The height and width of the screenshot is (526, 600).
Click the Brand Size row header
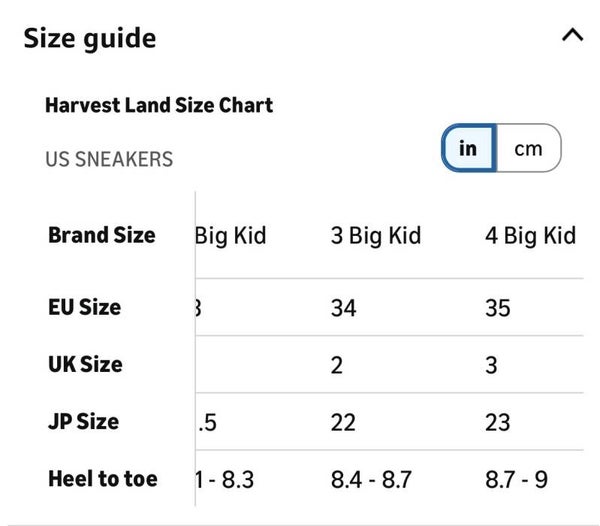click(x=102, y=236)
